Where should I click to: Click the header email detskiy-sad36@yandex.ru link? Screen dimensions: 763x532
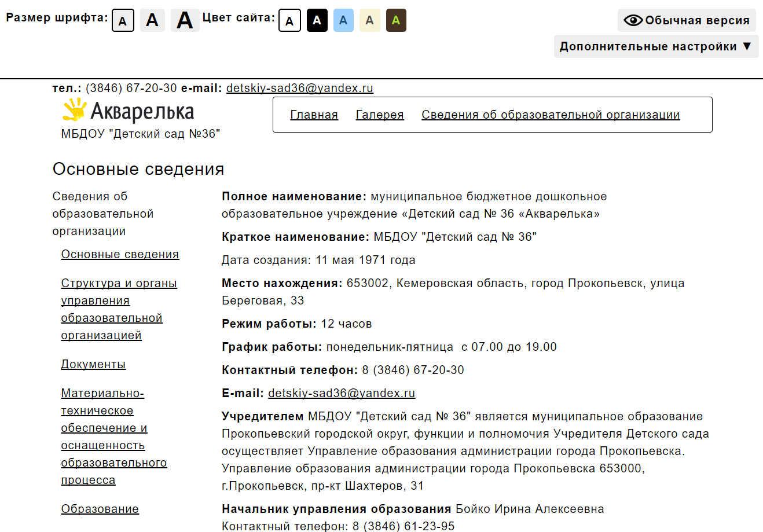coord(299,88)
